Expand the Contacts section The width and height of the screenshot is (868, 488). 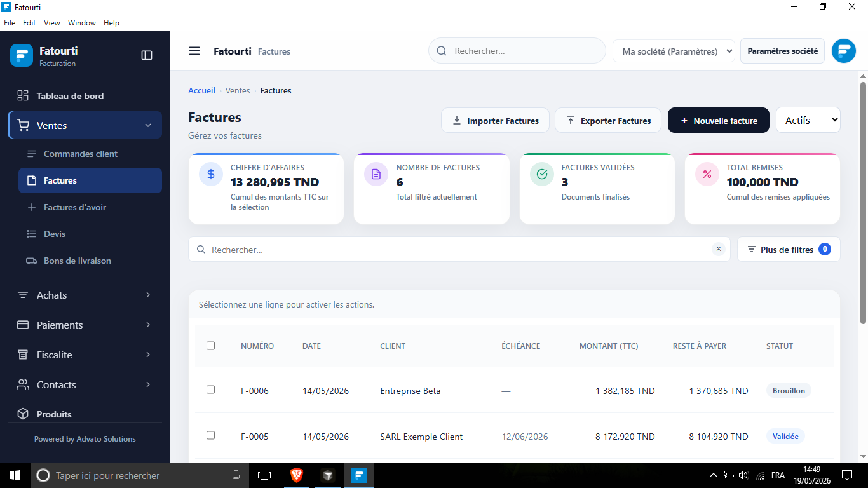pyautogui.click(x=148, y=384)
